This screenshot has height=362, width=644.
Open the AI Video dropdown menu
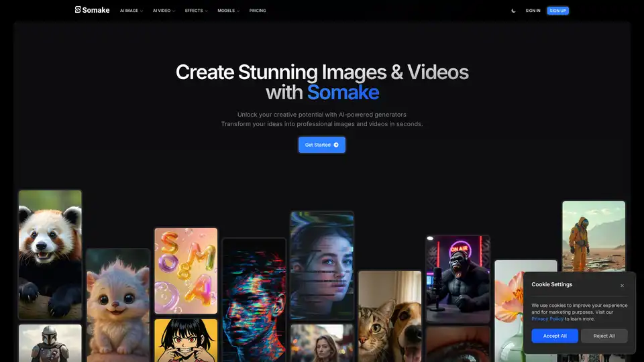click(164, 11)
